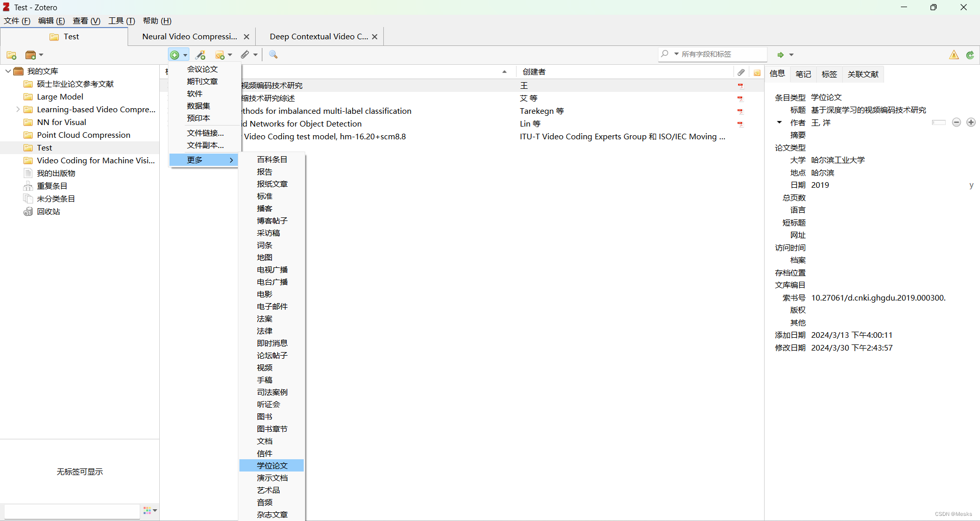Click the add item by identifier wand
Image resolution: width=980 pixels, height=521 pixels.
201,55
